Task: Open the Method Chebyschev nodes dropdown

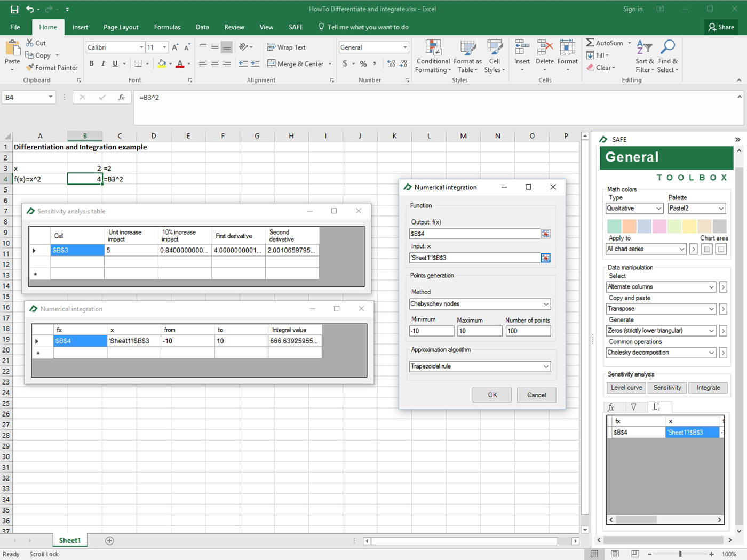Action: (x=546, y=304)
